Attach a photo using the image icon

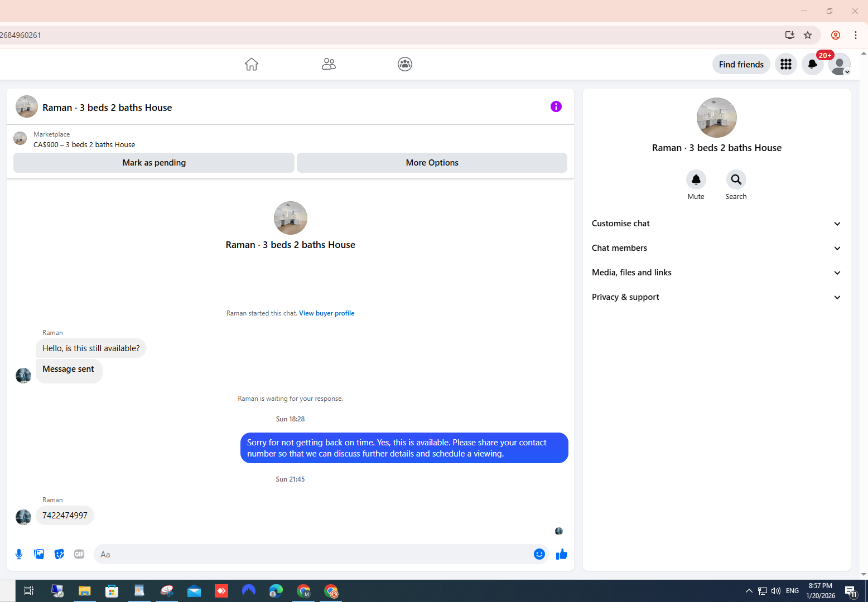39,554
